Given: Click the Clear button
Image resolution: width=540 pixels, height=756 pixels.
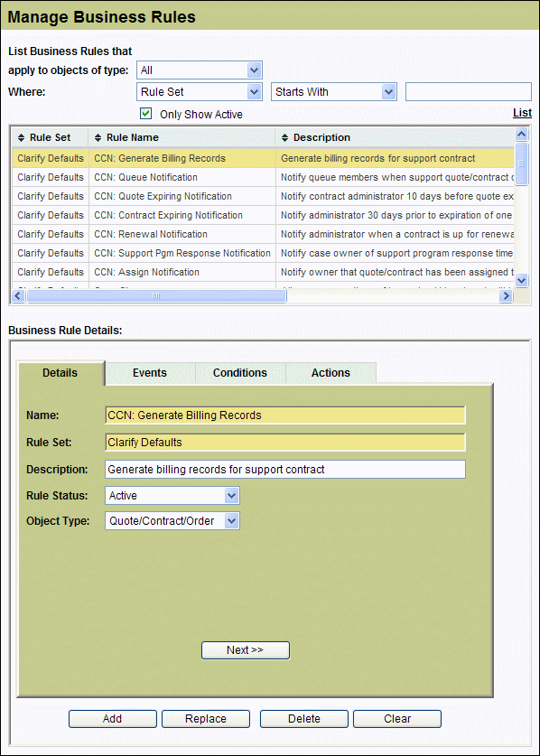Looking at the screenshot, I should [x=397, y=718].
